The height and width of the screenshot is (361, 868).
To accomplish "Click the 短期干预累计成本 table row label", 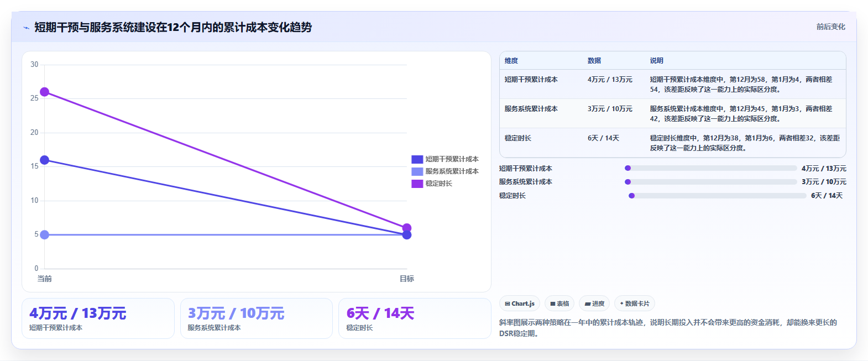I will click(x=531, y=80).
